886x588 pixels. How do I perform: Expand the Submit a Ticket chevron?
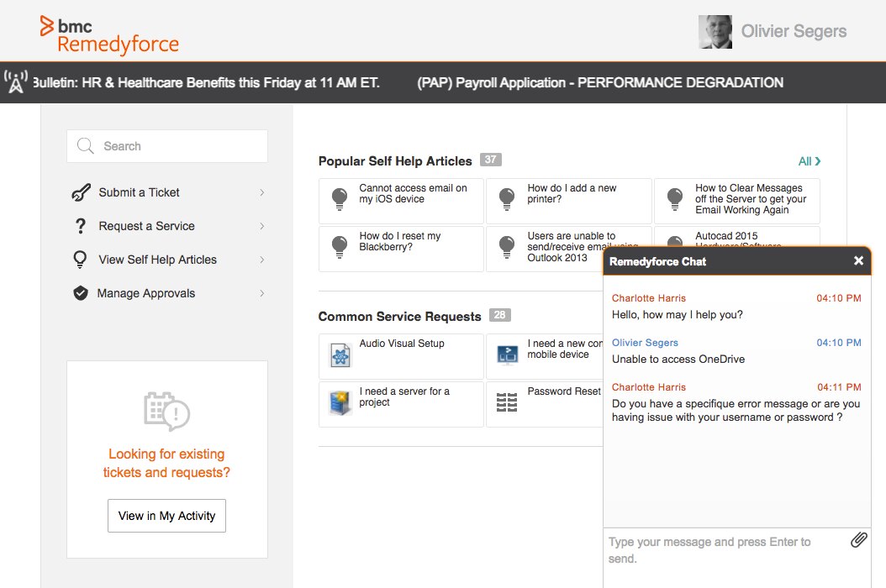(x=261, y=192)
